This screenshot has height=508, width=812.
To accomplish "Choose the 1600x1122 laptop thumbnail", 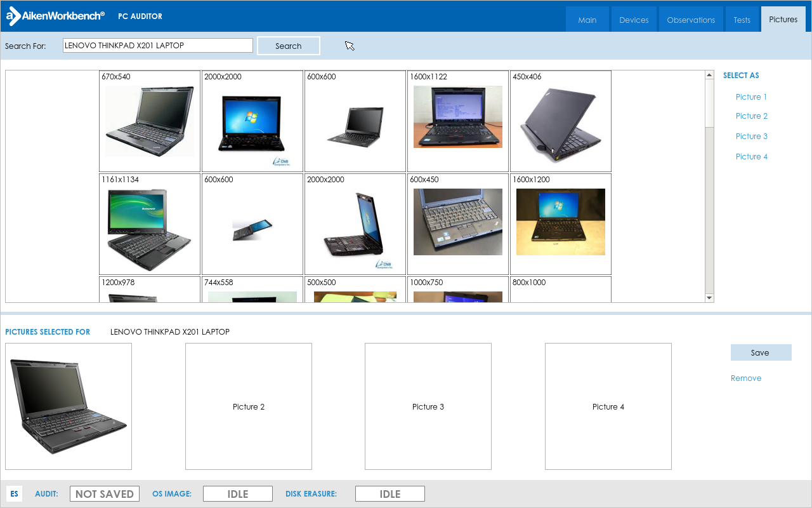I will click(458, 121).
